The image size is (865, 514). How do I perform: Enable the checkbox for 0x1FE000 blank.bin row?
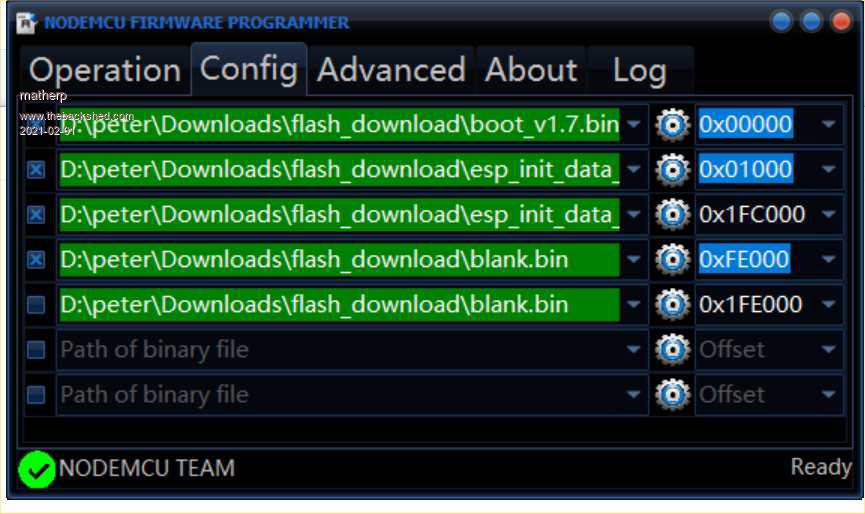36,305
